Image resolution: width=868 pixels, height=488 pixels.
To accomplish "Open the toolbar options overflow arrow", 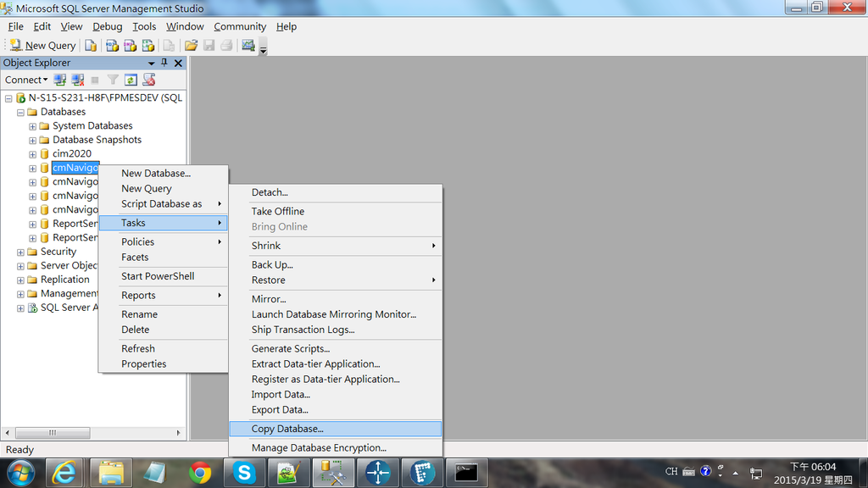I will coord(264,47).
